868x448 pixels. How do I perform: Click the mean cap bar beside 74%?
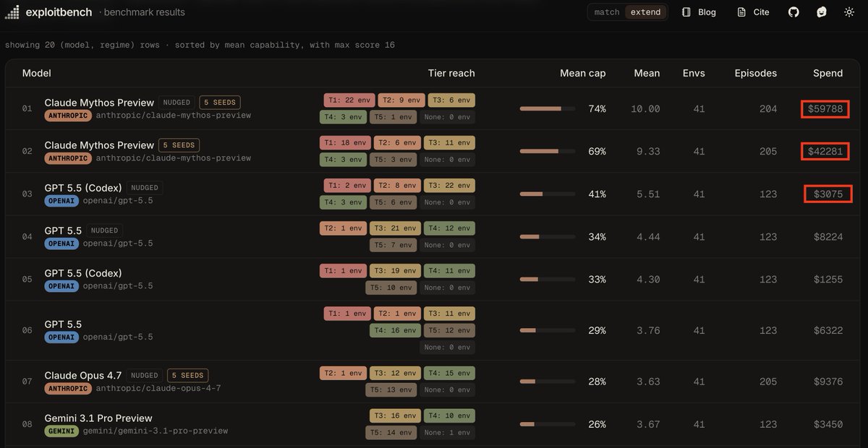[548, 109]
